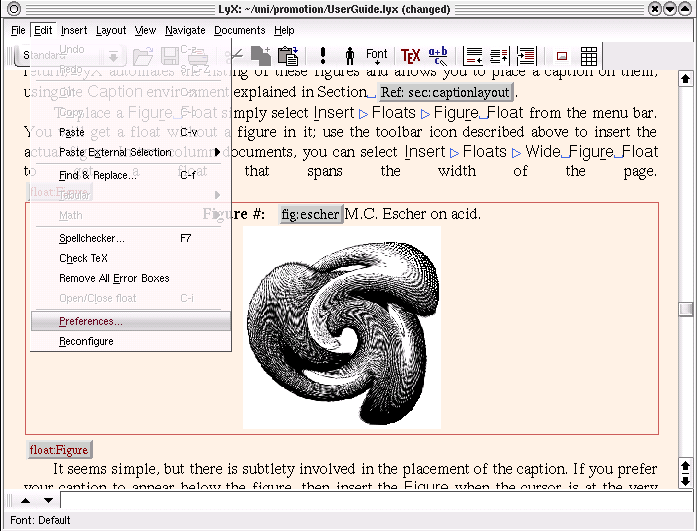Open the Layout menu
The image size is (697, 531).
pyautogui.click(x=111, y=30)
